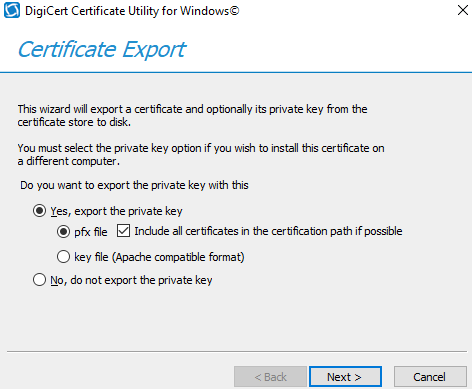Click the 'You must select the private key option' paragraph
Screen dimensions: 472x389
pos(201,154)
